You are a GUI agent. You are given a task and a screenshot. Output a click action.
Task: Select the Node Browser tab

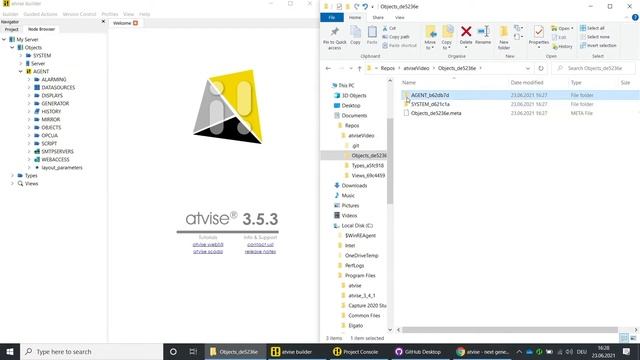[41, 29]
